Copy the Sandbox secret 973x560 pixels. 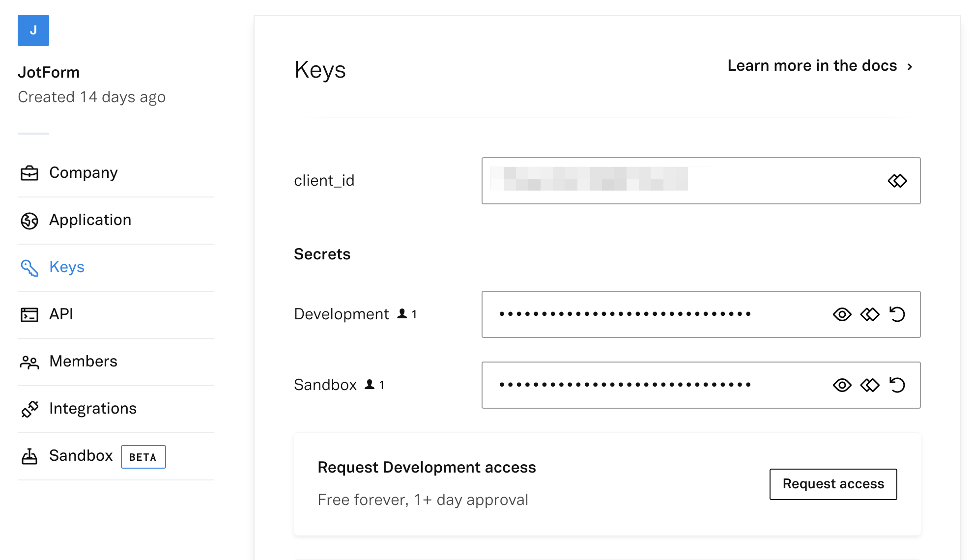point(870,385)
